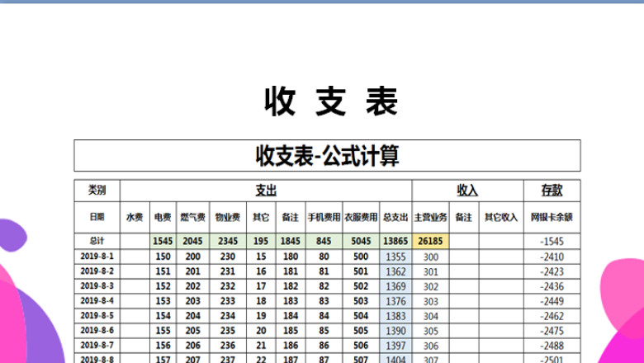
Task: Select total 1397 in 2019-8-7 row
Action: point(395,346)
